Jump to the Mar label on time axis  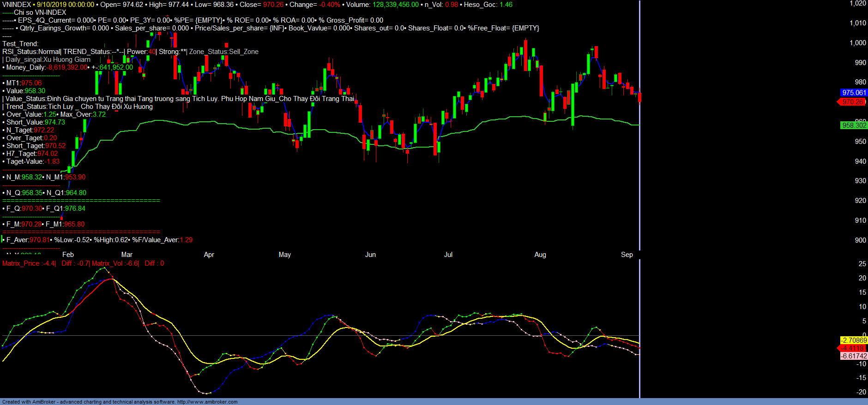[x=127, y=255]
